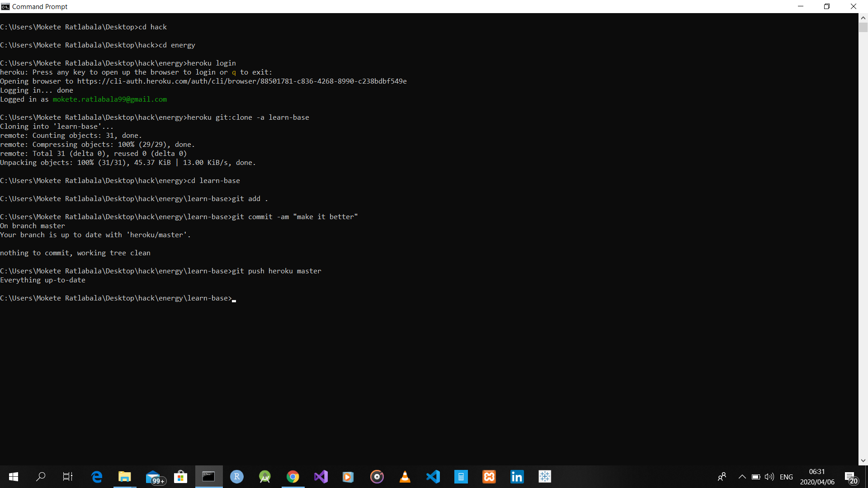This screenshot has height=488, width=868.
Task: Click the scrollbar down arrow
Action: point(863,461)
